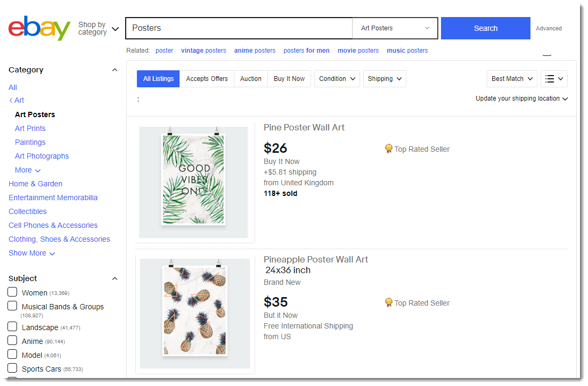588x386 pixels.
Task: Click Top Rated Seller badge on Pine Poster
Action: tap(417, 149)
